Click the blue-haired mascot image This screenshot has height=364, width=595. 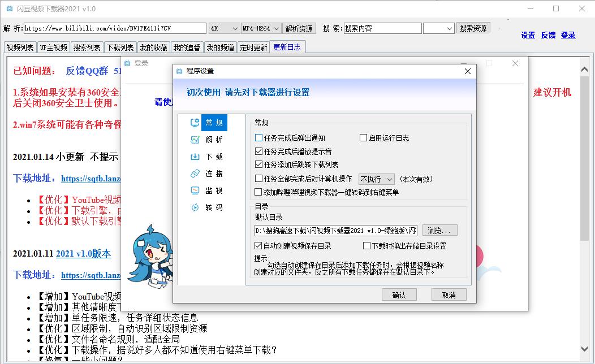click(x=150, y=255)
